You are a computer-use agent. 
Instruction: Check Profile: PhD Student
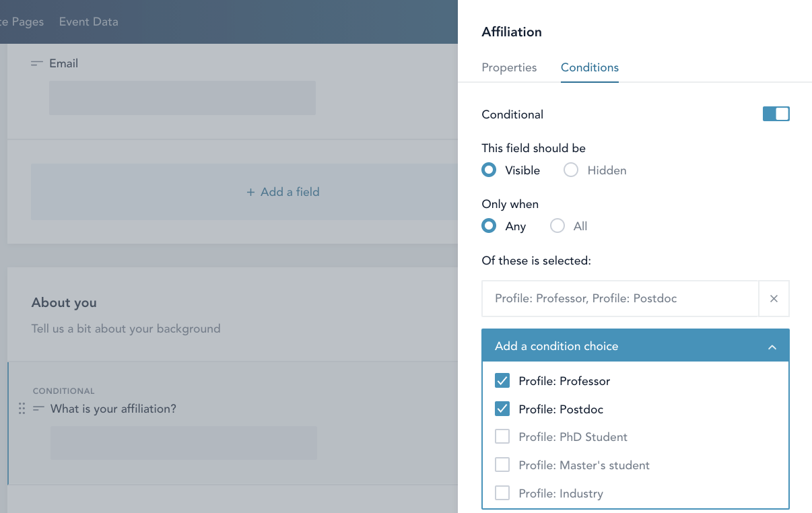click(502, 436)
